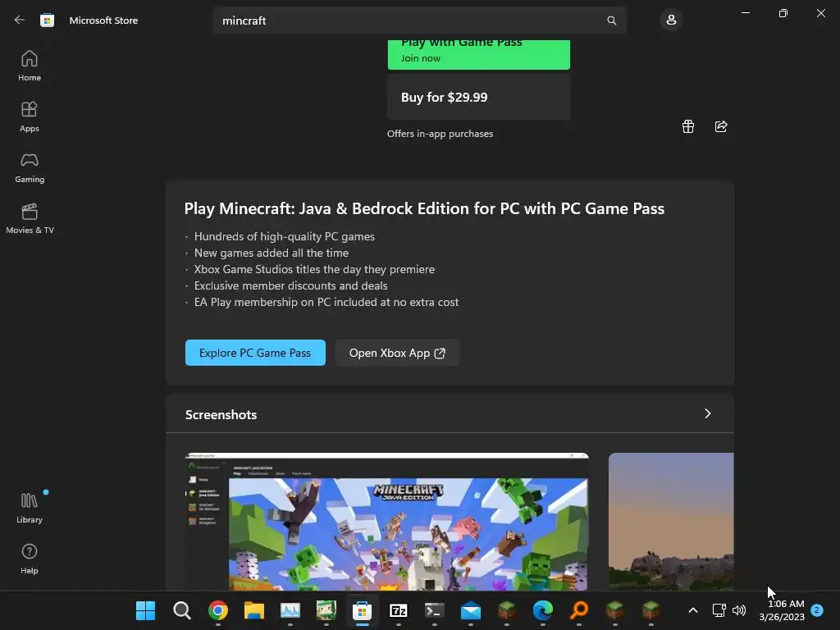Open the orange magnifier app on taskbar

coord(579,610)
